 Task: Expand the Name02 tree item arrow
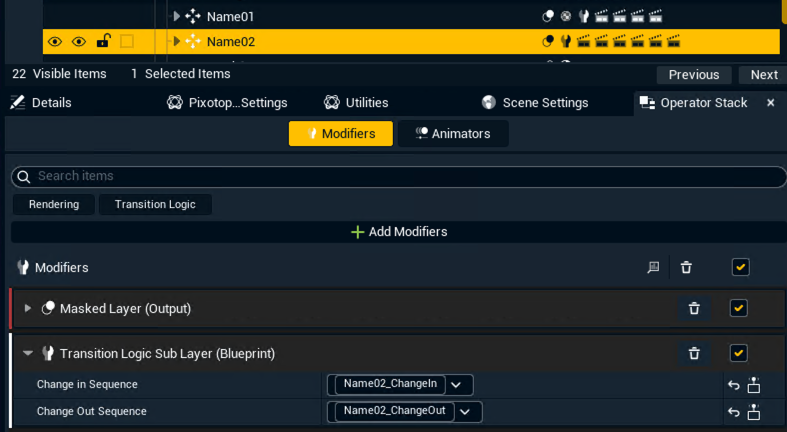[176, 41]
